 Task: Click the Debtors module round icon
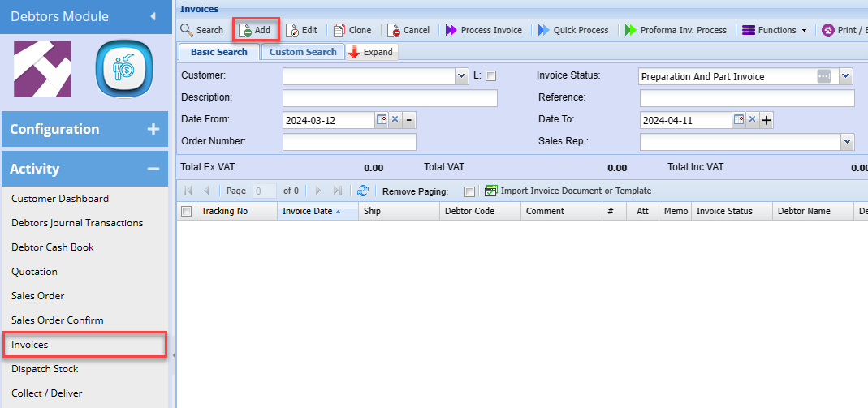click(124, 70)
